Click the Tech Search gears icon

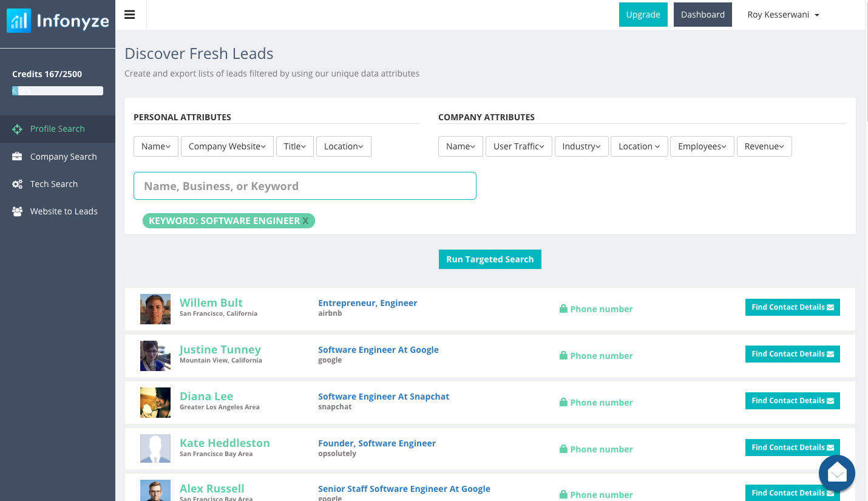click(x=18, y=184)
